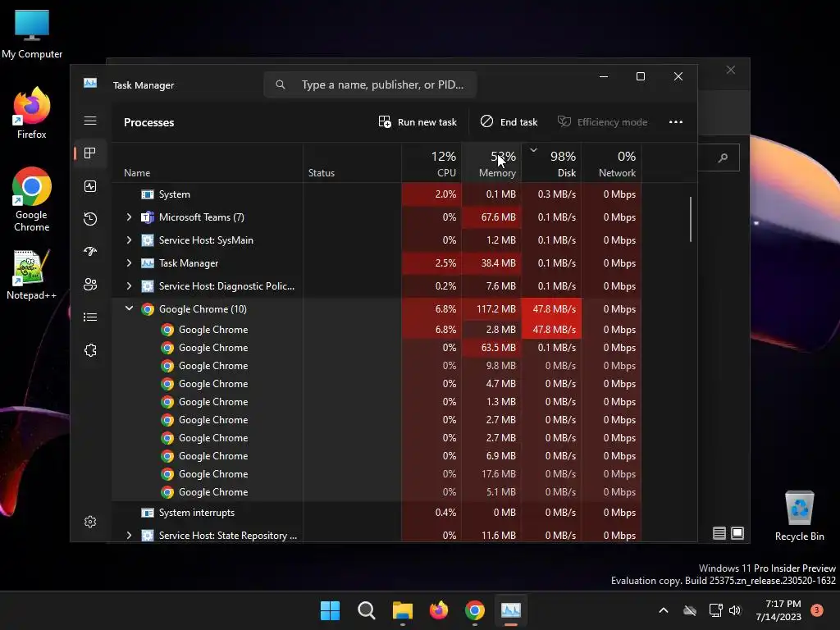Sort processes by Disk column
Viewport: 840px width, 630px height.
click(x=552, y=163)
